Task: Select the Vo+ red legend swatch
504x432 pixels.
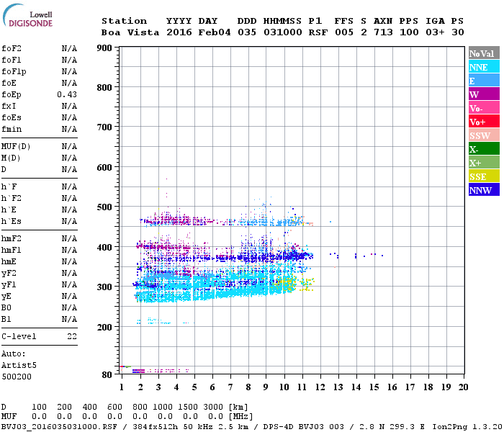Action: [x=484, y=122]
